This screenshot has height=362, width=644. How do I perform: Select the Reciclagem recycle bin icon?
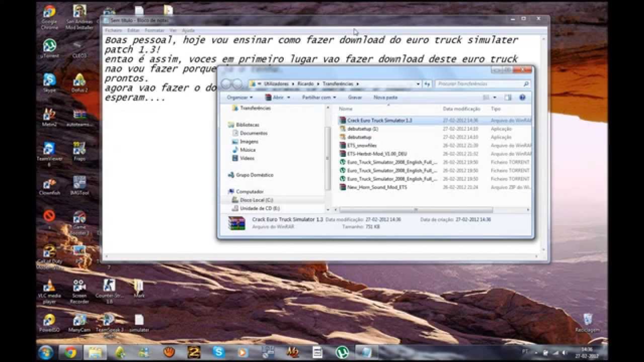588,322
